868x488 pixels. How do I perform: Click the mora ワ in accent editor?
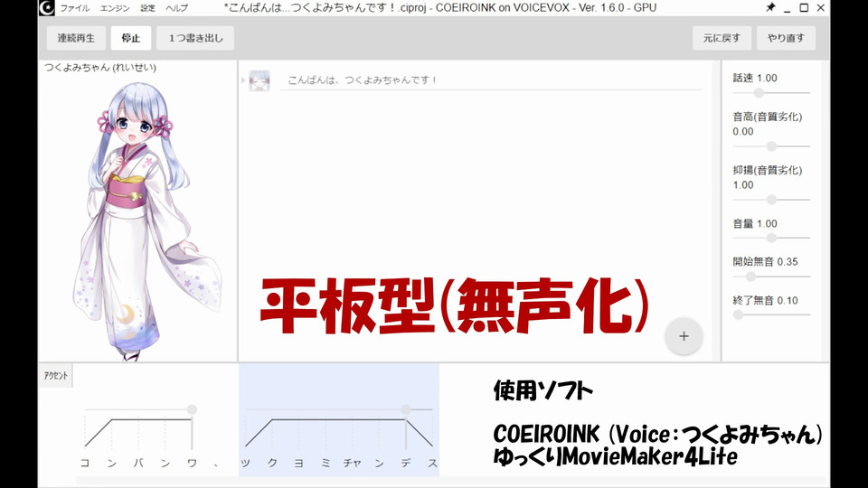[192, 463]
